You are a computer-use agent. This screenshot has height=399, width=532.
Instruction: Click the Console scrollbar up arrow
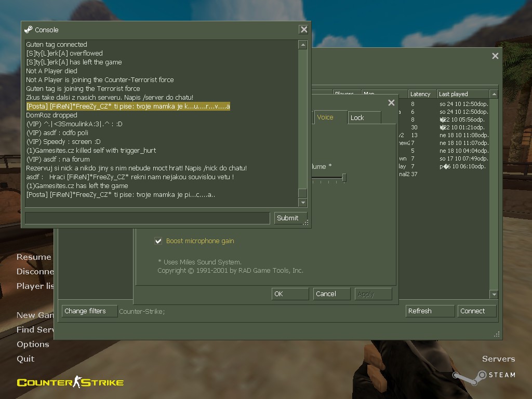tap(303, 45)
